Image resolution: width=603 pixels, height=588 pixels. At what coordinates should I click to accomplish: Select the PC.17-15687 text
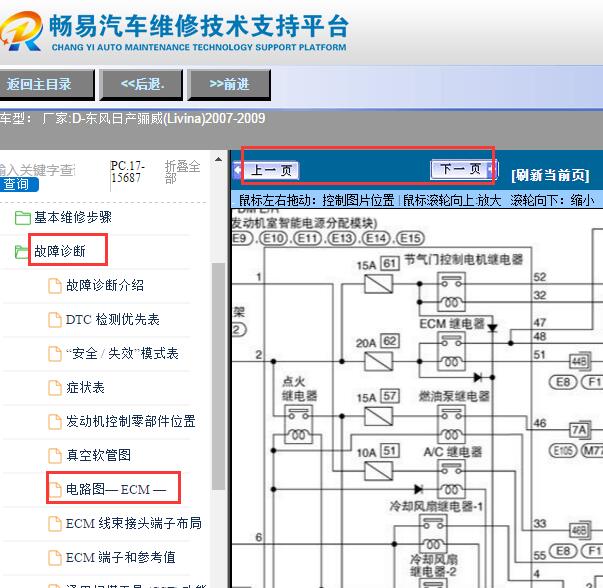tap(127, 172)
